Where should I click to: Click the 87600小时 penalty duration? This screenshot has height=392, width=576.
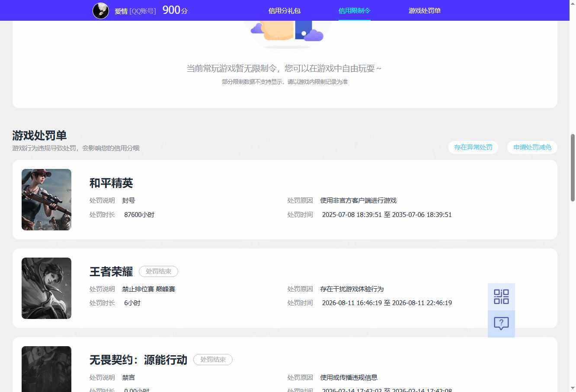[139, 215]
